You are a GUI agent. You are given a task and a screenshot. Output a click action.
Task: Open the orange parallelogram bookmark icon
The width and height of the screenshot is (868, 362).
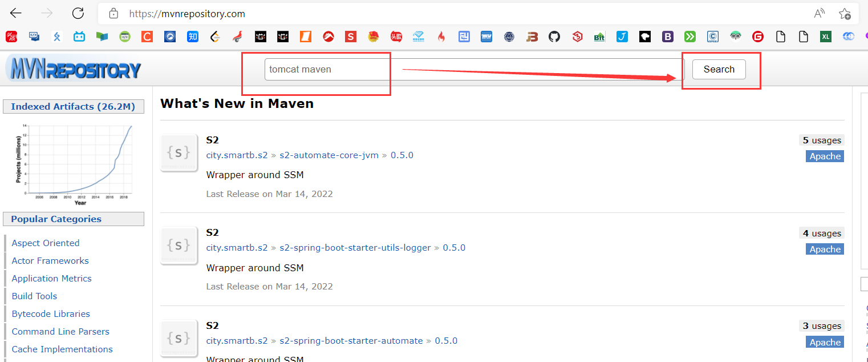[305, 37]
